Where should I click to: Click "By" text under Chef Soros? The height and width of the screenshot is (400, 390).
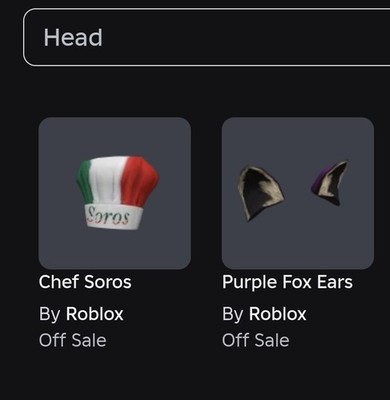tap(49, 315)
